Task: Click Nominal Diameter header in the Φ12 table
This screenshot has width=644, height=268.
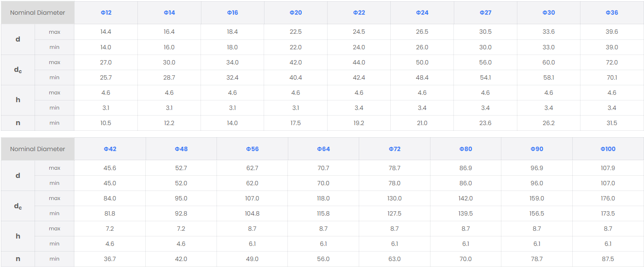Action: 38,13
